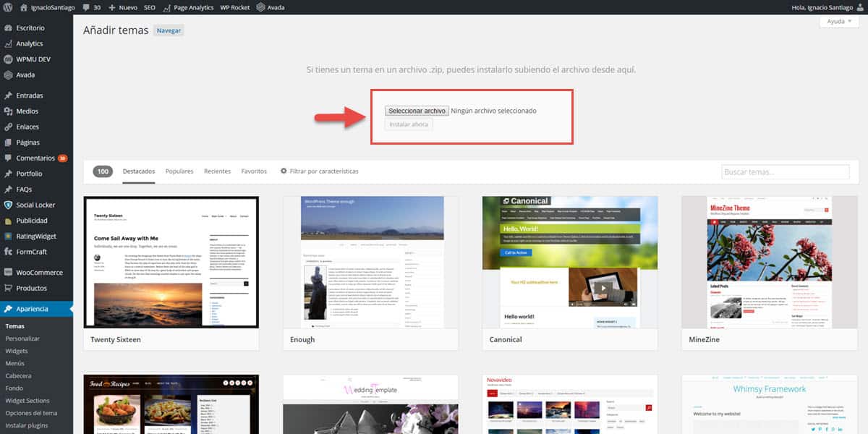The height and width of the screenshot is (434, 868).
Task: Click the Analytics sidebar icon
Action: point(8,43)
